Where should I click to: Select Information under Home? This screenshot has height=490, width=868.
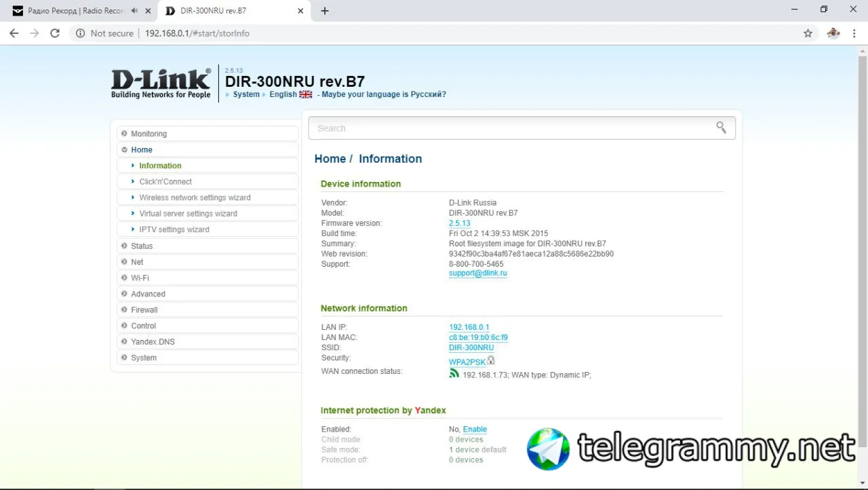(208, 166)
